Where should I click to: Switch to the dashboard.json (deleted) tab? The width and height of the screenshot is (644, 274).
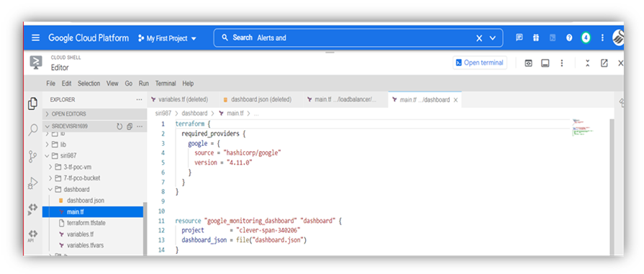(258, 99)
